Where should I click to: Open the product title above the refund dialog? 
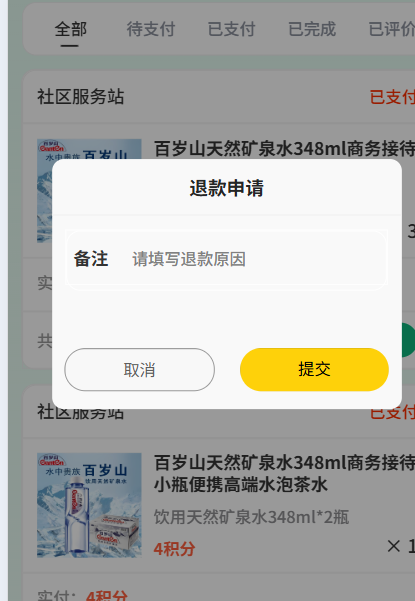[284, 149]
